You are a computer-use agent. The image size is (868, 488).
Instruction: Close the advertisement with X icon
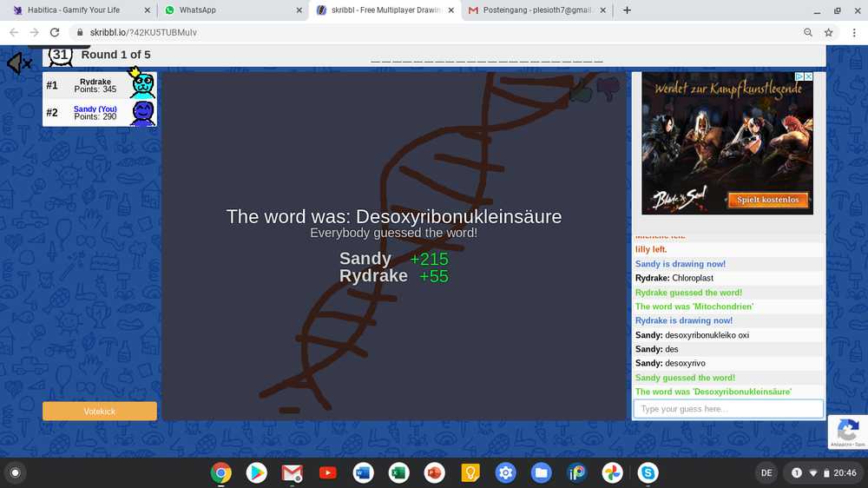808,77
